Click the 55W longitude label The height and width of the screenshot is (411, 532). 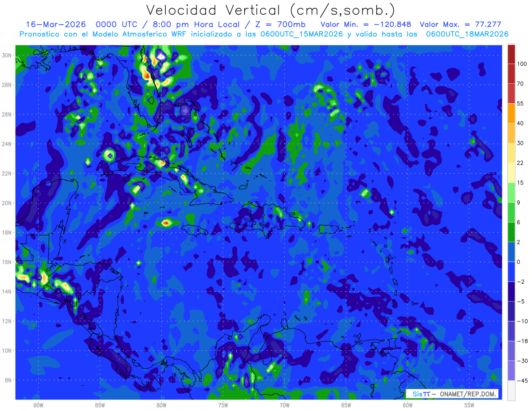[x=469, y=405]
